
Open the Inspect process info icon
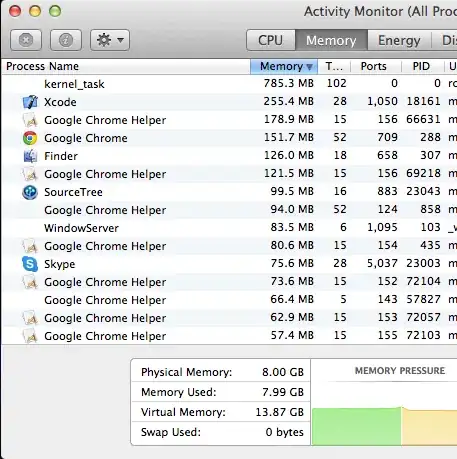[x=66, y=40]
